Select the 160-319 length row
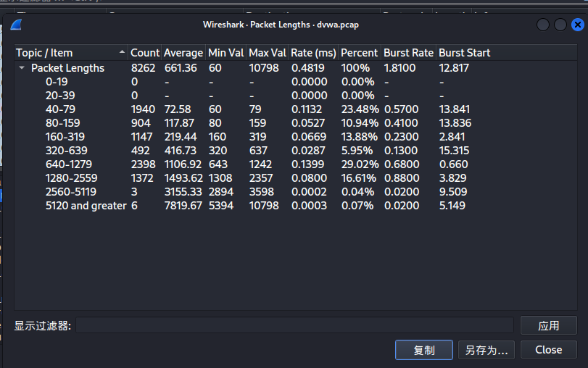The height and width of the screenshot is (368, 588). click(x=296, y=137)
